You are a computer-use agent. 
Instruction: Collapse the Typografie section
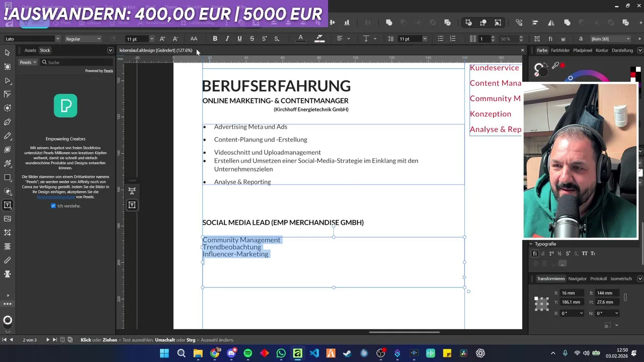[531, 244]
